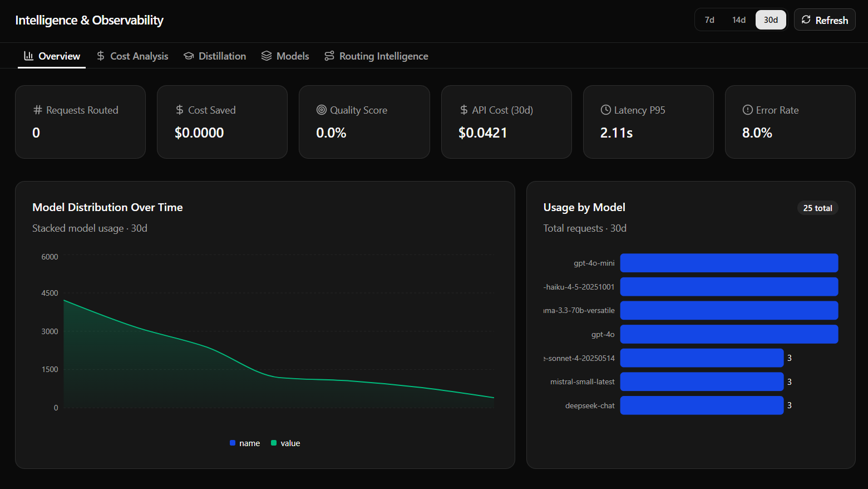The height and width of the screenshot is (489, 868).
Task: Select the 7d time range
Action: click(x=709, y=20)
